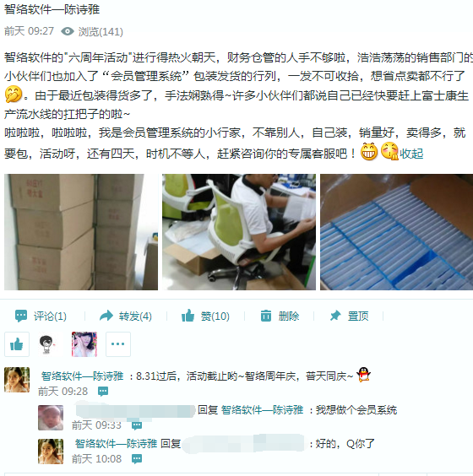Image resolution: width=473 pixels, height=476 pixels.
Task: Collapse the post text via 收起
Action: [x=411, y=154]
